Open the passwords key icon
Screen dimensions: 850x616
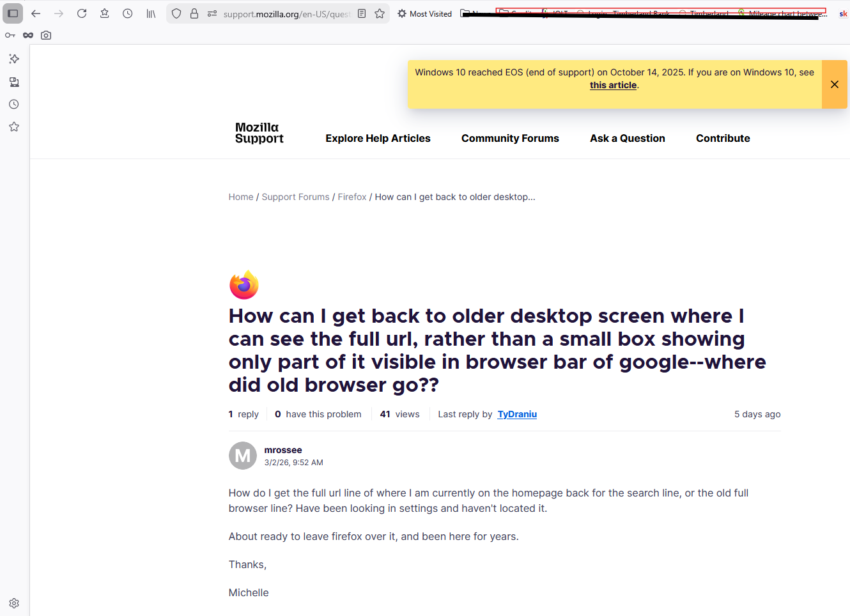click(10, 35)
